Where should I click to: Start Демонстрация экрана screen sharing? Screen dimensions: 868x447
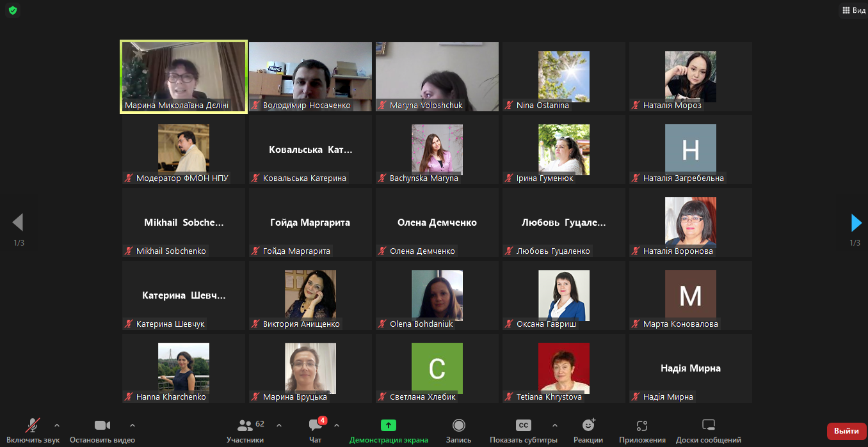point(389,431)
